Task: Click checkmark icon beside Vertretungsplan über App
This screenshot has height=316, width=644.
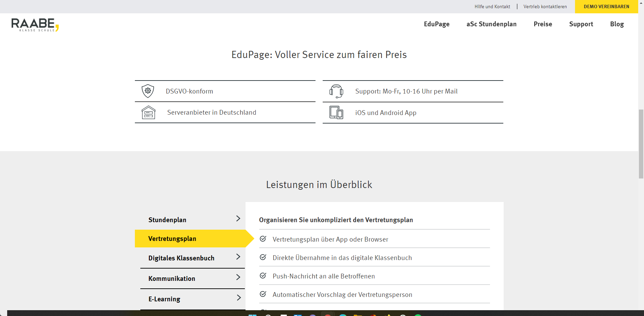Action: click(x=263, y=239)
